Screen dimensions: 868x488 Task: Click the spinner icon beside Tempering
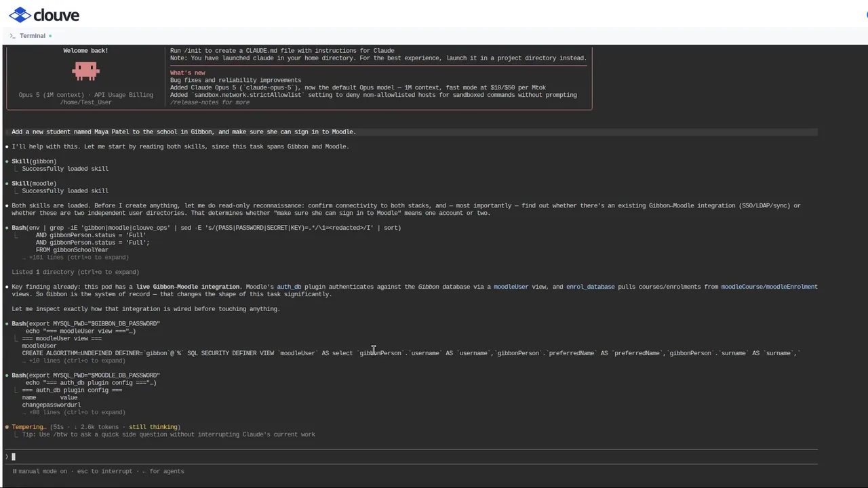pyautogui.click(x=7, y=427)
